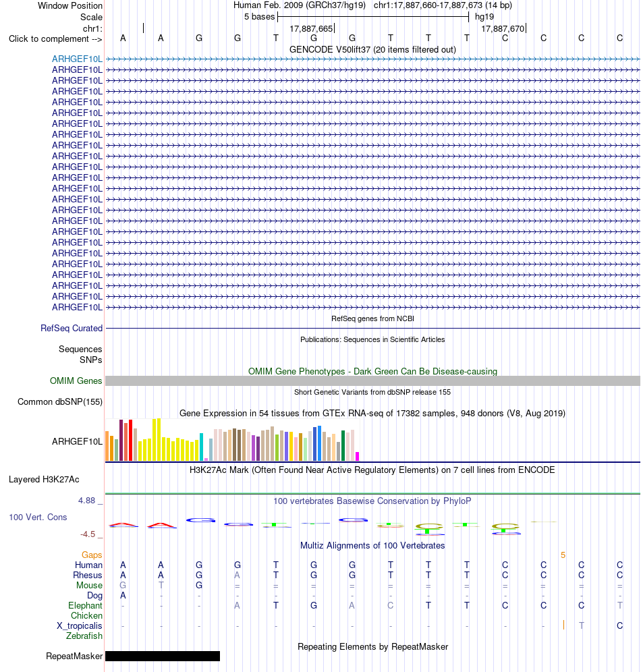Click the cyan bar in GTEx chart
Screen dimensions: 641x672
click(201, 447)
